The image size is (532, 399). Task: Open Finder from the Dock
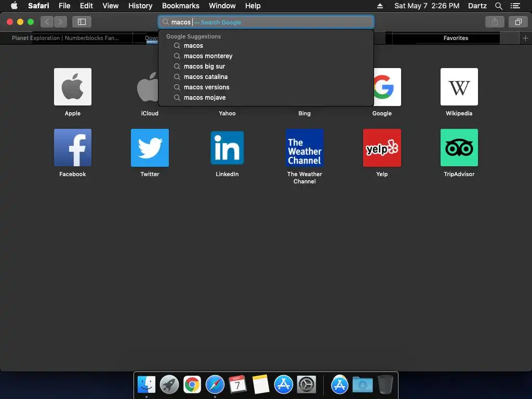[x=147, y=385]
